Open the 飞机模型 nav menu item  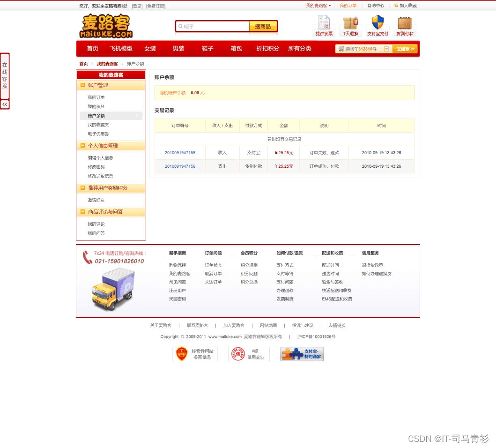(121, 48)
